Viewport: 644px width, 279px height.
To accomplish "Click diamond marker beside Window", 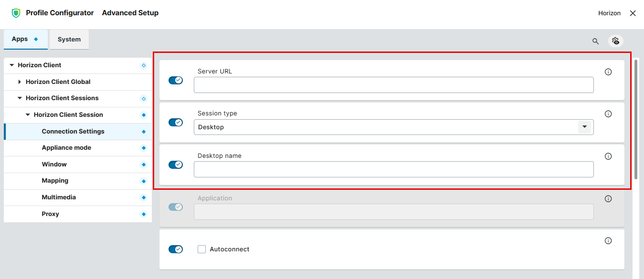I will click(x=144, y=165).
